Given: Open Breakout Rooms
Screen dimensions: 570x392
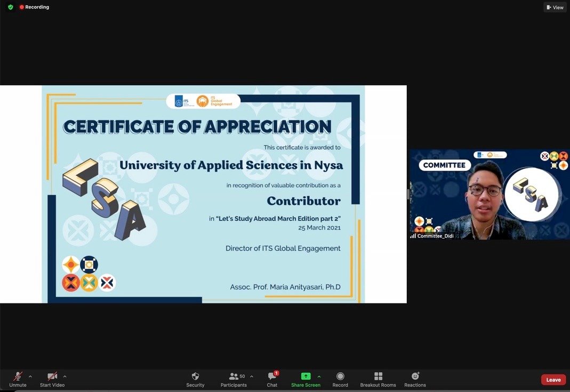Looking at the screenshot, I should point(378,379).
